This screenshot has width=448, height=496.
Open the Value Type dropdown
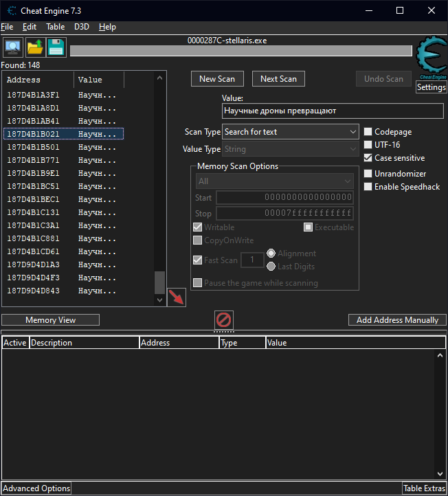point(291,149)
